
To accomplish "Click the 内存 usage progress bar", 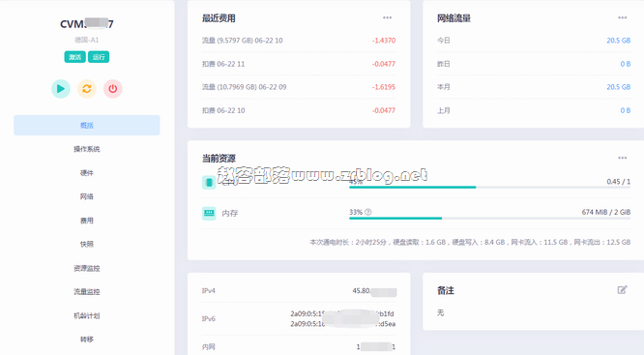I will coord(489,219).
